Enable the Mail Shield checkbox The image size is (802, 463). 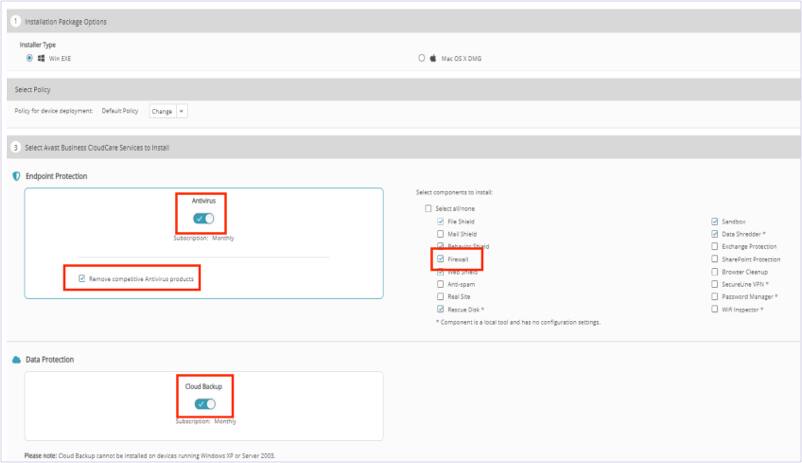pos(441,233)
